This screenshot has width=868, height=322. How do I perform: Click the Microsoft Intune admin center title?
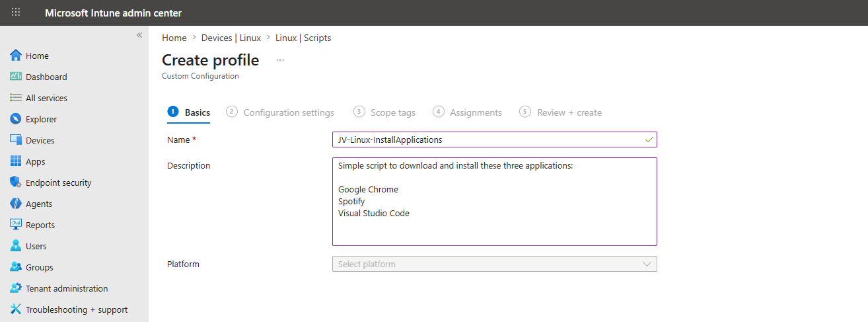(x=113, y=13)
